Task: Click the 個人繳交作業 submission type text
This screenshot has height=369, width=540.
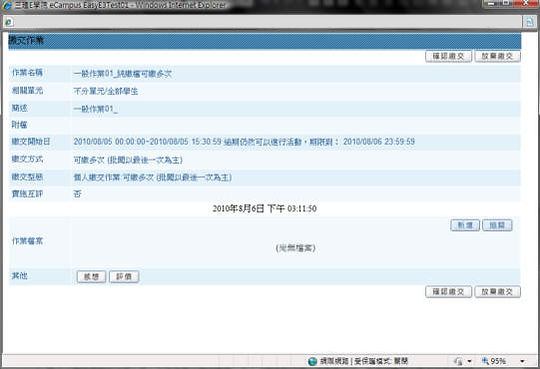Action: (x=153, y=177)
